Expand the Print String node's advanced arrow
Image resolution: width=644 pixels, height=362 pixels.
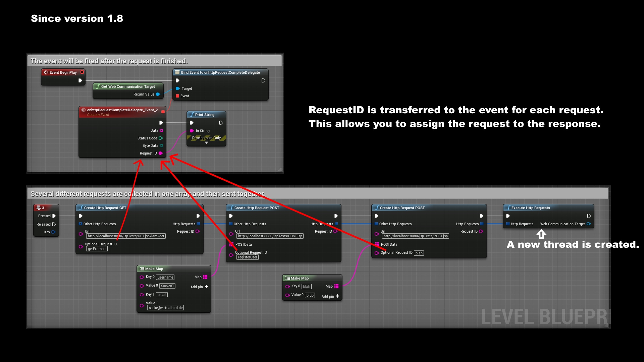(x=206, y=143)
